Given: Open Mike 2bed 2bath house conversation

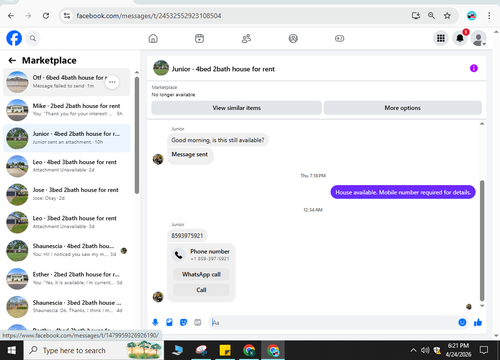Looking at the screenshot, I should click(x=67, y=110).
